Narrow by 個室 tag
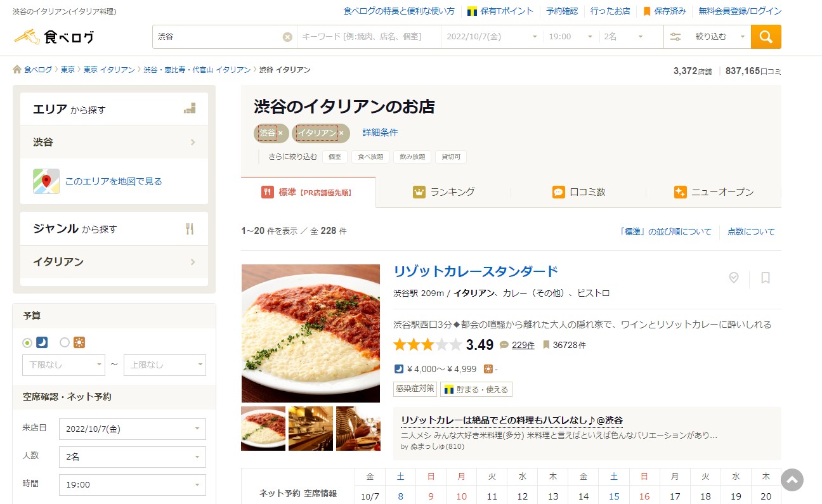 coord(335,157)
